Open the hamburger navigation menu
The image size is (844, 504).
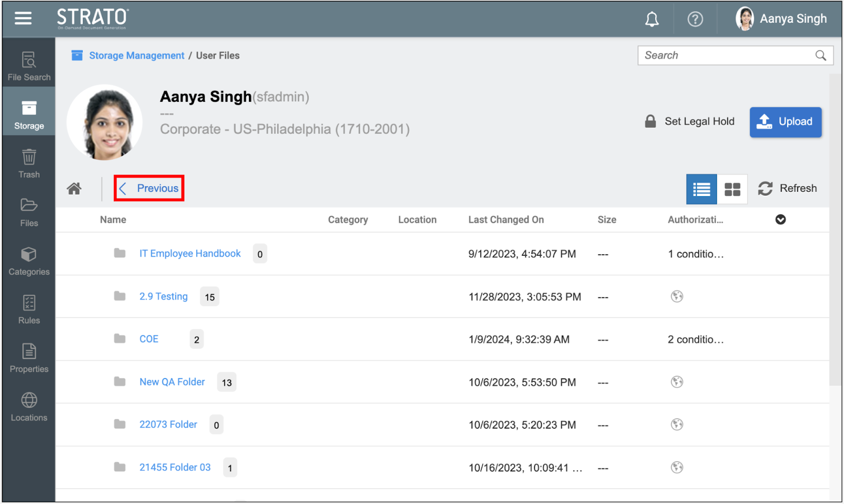[x=23, y=18]
